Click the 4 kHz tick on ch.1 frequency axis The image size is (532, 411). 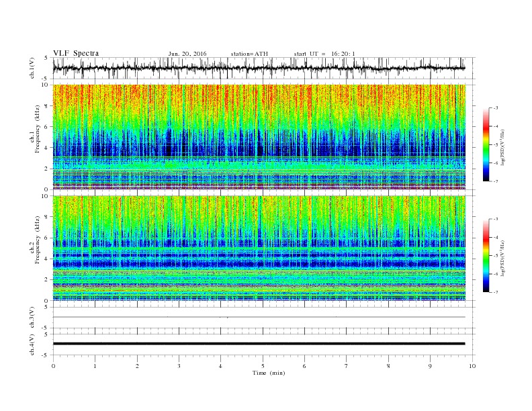(x=47, y=148)
